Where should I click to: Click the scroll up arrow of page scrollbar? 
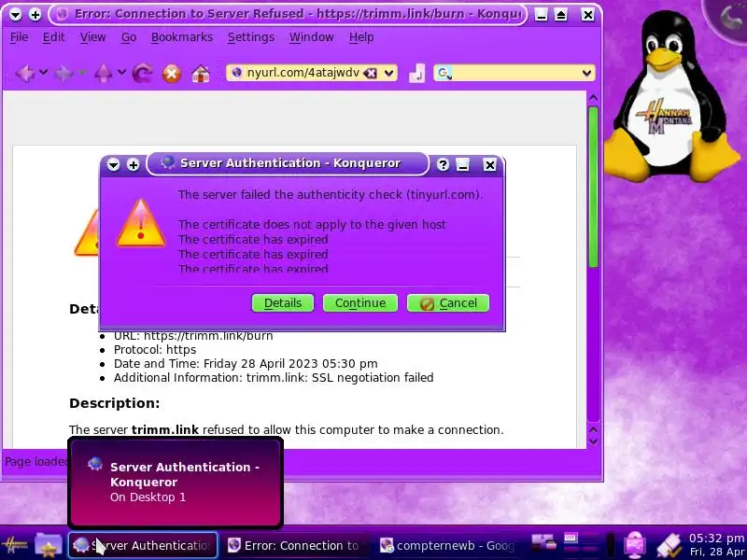click(x=593, y=98)
